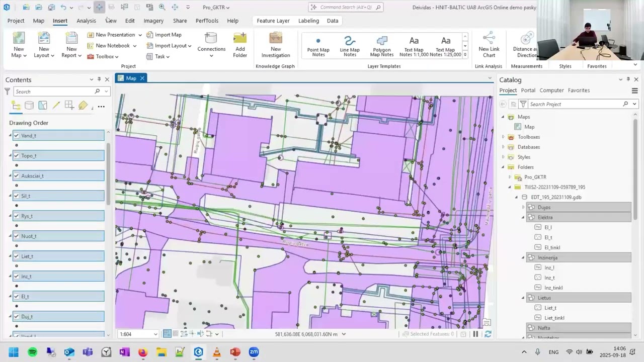The width and height of the screenshot is (644, 362).
Task: Switch to the Portal tab in Catalog
Action: click(x=528, y=90)
